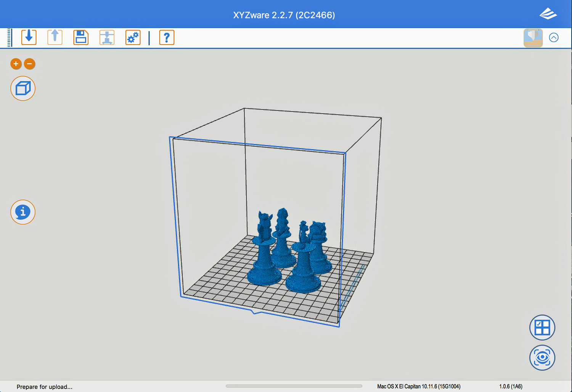Zoom in with the orange plus button
Screen dimensions: 572x392
point(16,64)
